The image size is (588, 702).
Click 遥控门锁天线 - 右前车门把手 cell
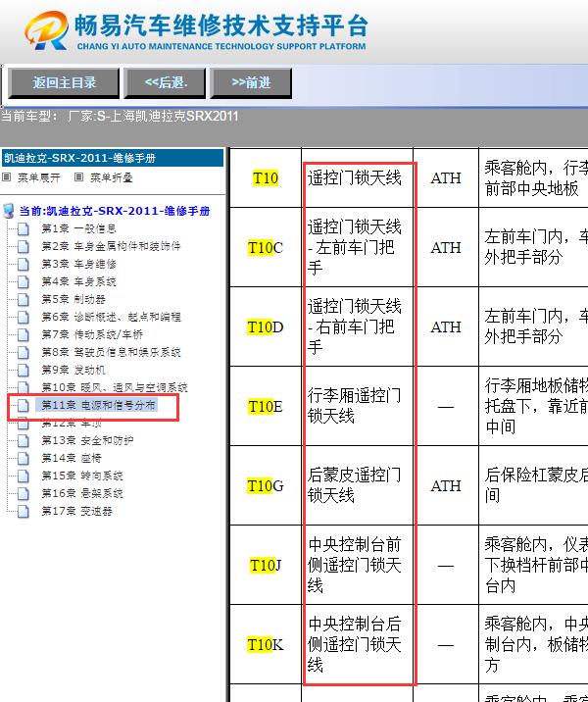pyautogui.click(x=358, y=326)
